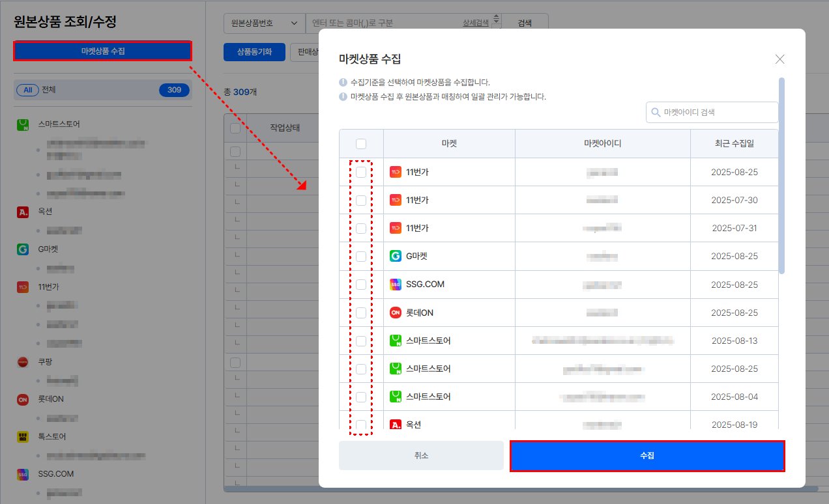
Task: Click the dialog's vertical scrollbar
Action: click(x=782, y=176)
